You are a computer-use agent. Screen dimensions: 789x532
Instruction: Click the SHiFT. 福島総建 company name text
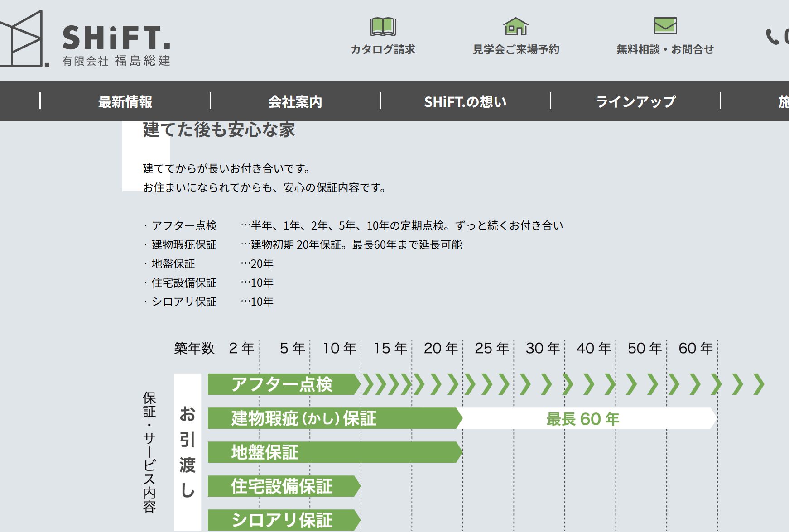click(116, 45)
